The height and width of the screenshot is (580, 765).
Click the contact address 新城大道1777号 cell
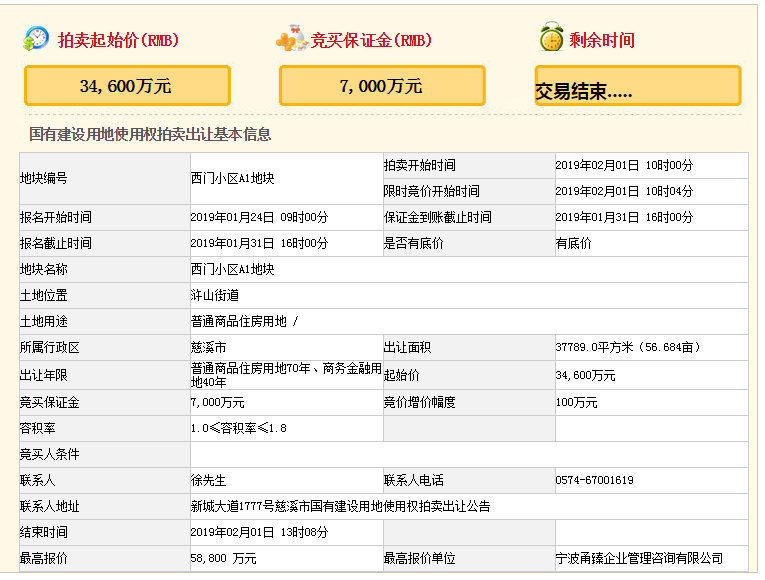click(340, 506)
